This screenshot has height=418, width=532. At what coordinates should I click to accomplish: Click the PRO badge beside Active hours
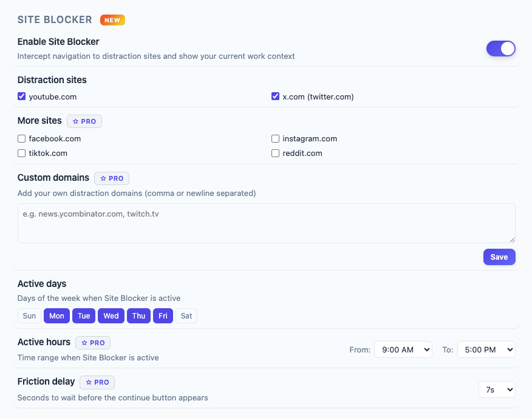(x=92, y=342)
